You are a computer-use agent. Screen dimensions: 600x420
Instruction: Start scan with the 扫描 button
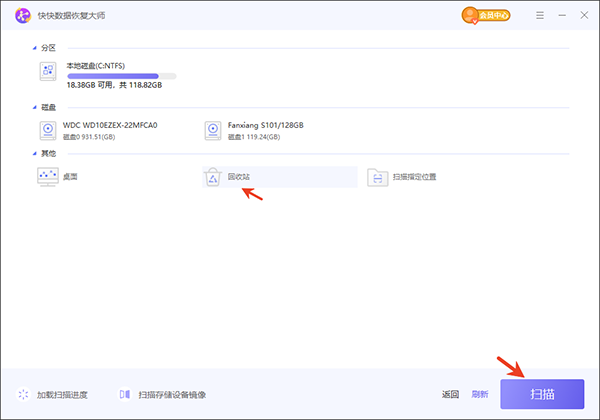click(542, 394)
